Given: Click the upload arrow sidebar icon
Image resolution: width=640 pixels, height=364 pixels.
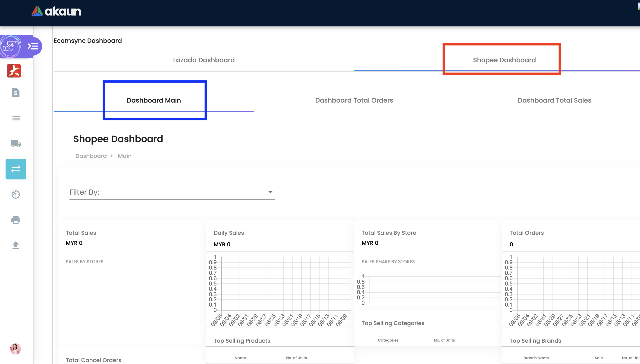Looking at the screenshot, I should click(16, 245).
